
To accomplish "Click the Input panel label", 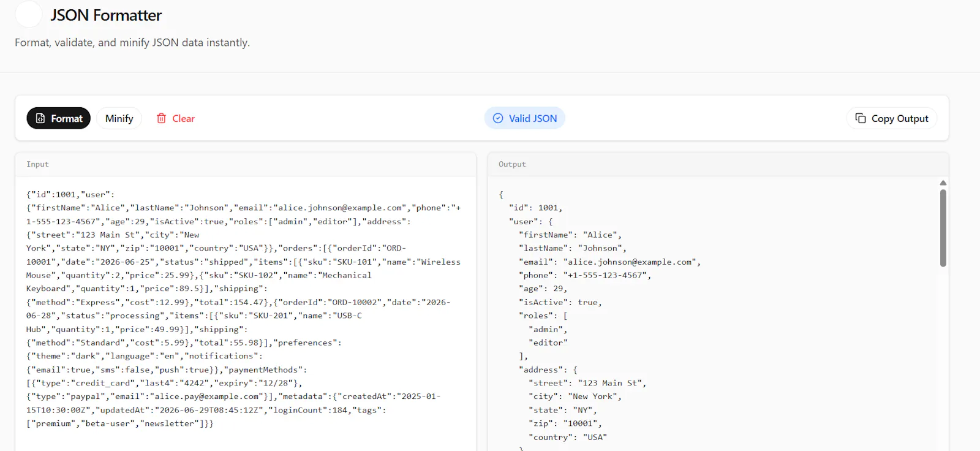I will pos(37,164).
